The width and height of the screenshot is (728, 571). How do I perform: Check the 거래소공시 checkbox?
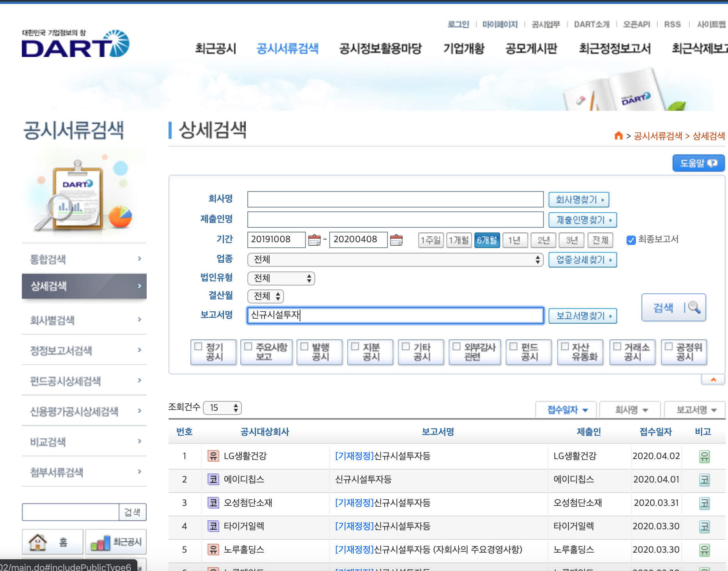click(617, 346)
